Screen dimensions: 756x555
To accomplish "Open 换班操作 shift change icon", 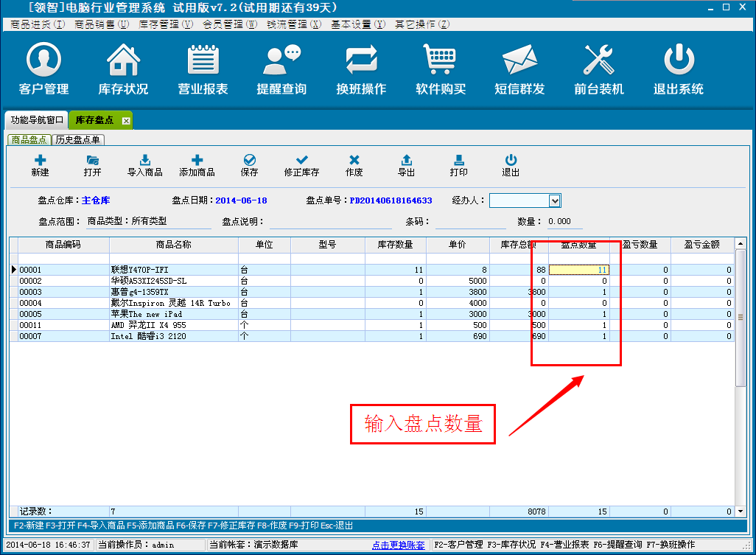I will [x=361, y=69].
